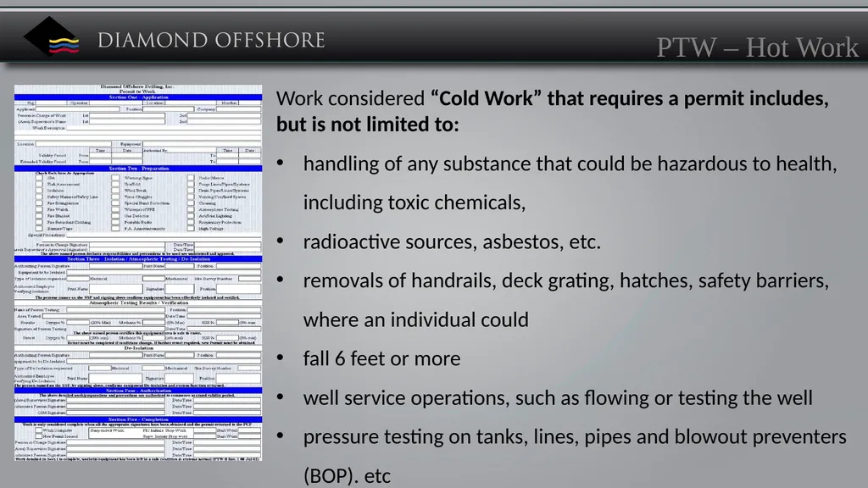Click bullet 'handling of any substance' line
868x488 pixels.
[x=570, y=164]
